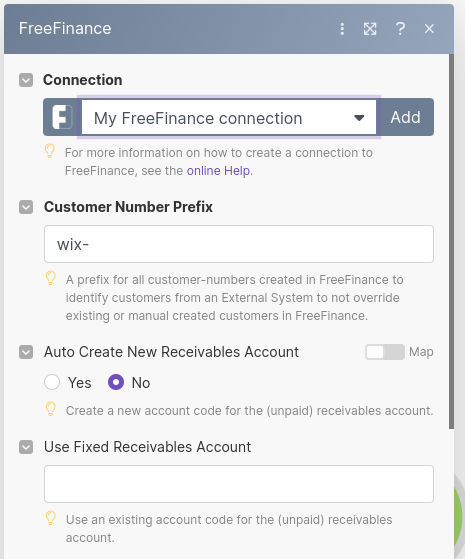Collapse Use Fixed Receivables Account chevron
Viewport: 465px width, 559px height.
click(x=26, y=447)
